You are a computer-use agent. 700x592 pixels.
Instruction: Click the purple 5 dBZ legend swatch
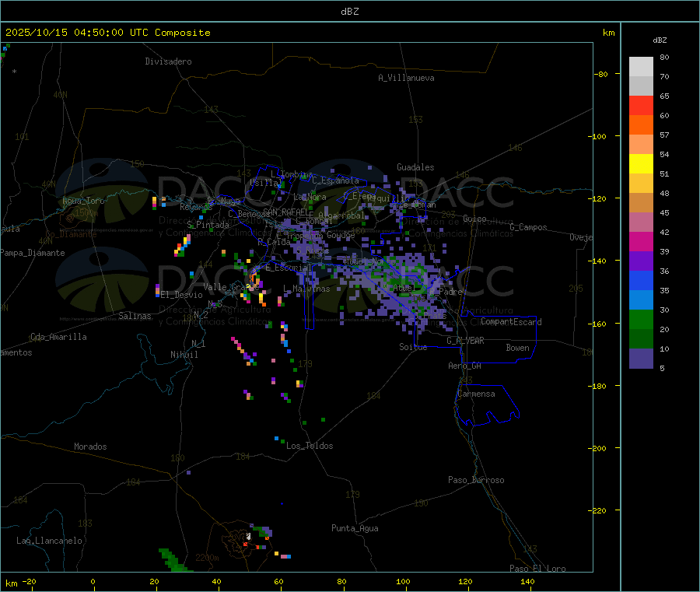(641, 359)
